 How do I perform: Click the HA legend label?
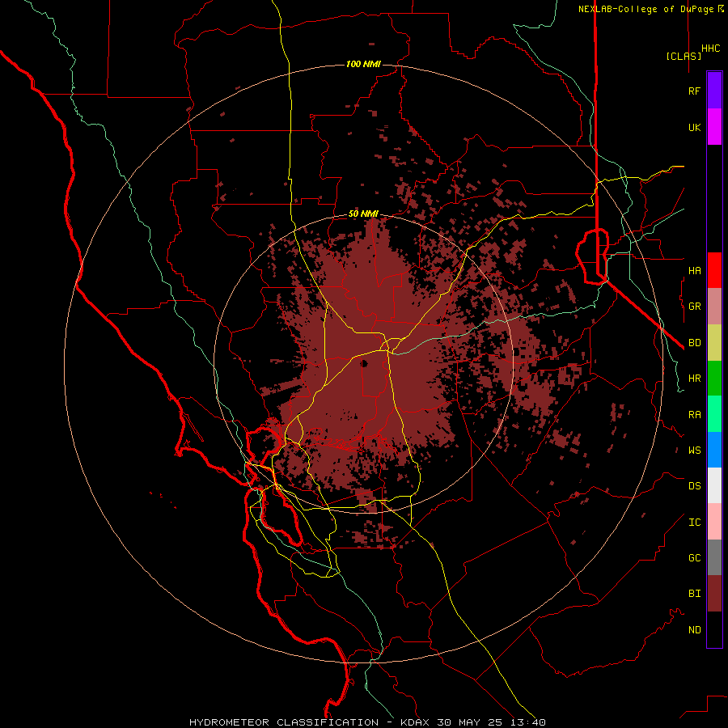694,270
